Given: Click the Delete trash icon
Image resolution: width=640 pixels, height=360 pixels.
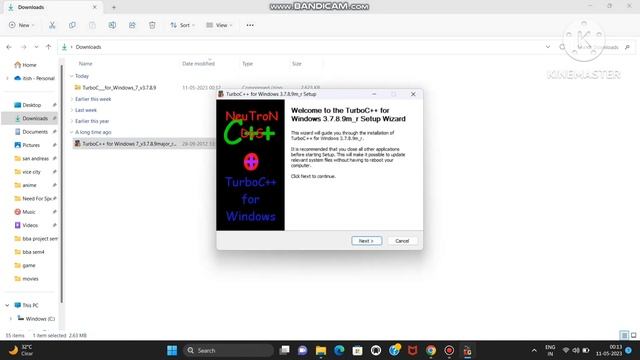Looking at the screenshot, I should point(152,25).
